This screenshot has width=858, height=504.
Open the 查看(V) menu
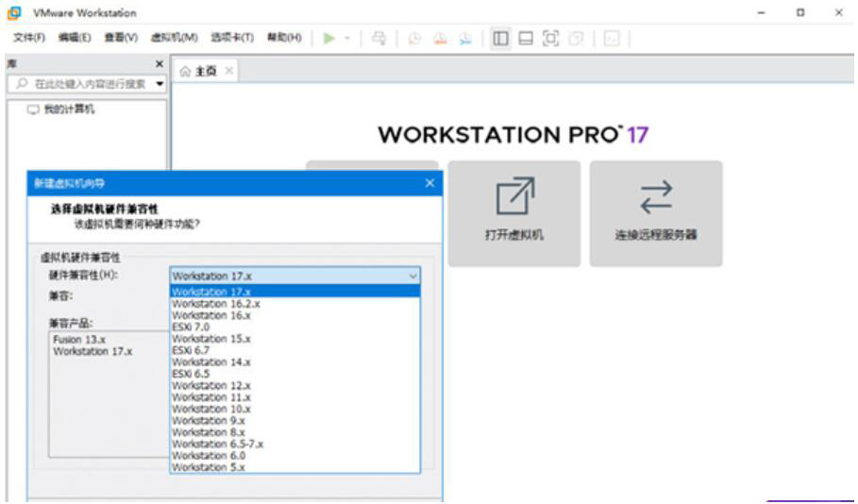(121, 38)
